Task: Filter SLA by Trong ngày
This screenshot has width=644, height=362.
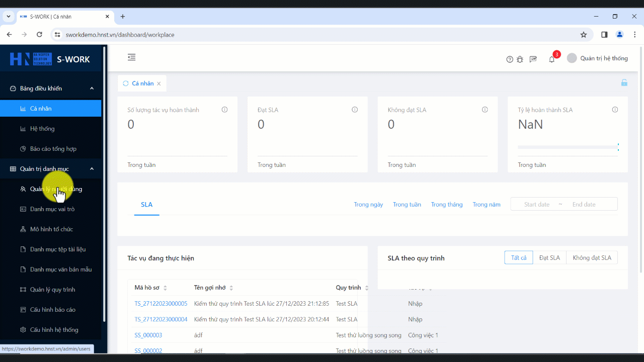Action: tap(368, 205)
